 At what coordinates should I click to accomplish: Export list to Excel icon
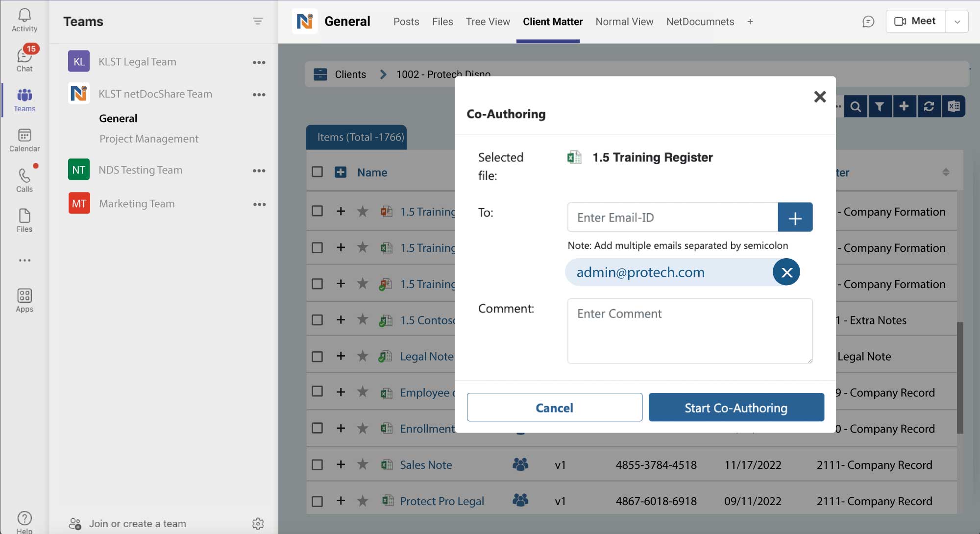click(x=954, y=106)
